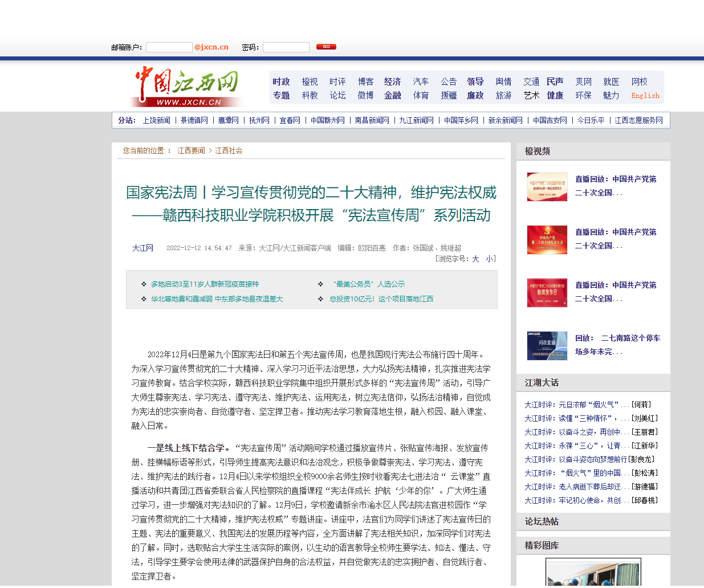Click the password input field
This screenshot has width=704, height=588.
click(286, 47)
